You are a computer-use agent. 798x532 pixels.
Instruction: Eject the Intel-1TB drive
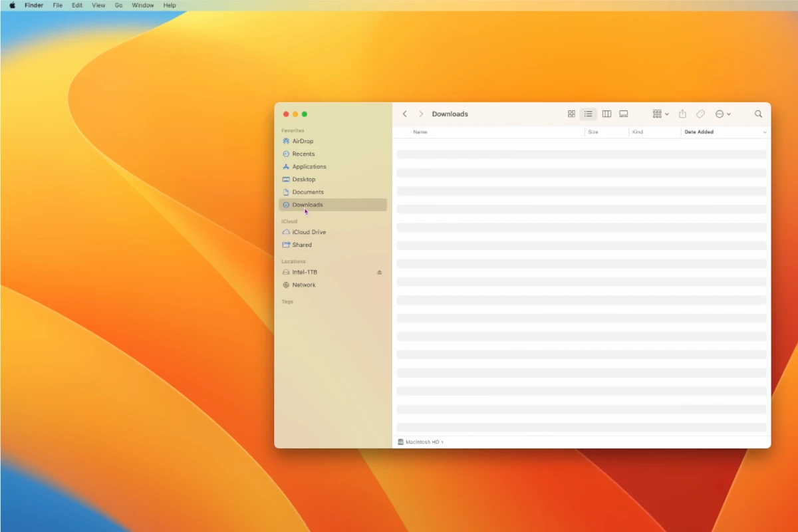(380, 273)
